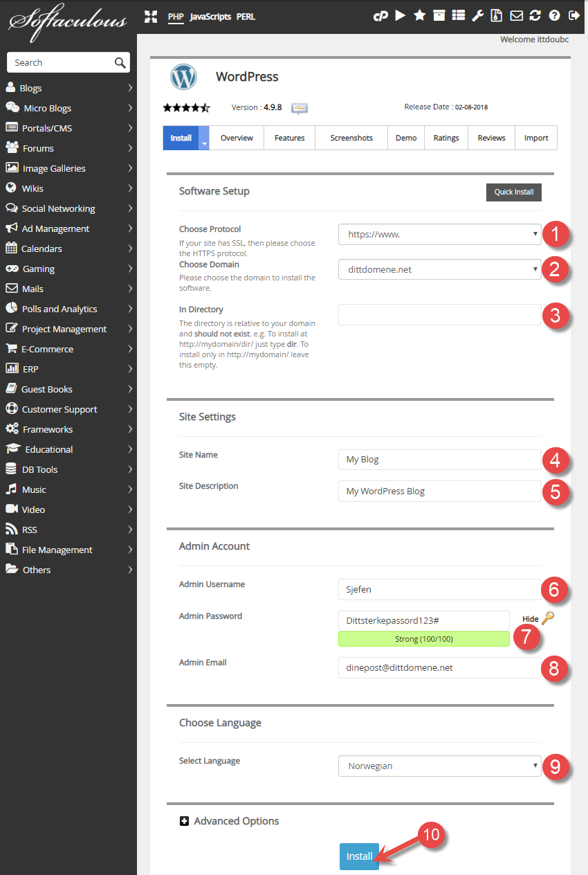Open the arrow dropdown beside the Install tab
588x875 pixels.
[x=204, y=138]
